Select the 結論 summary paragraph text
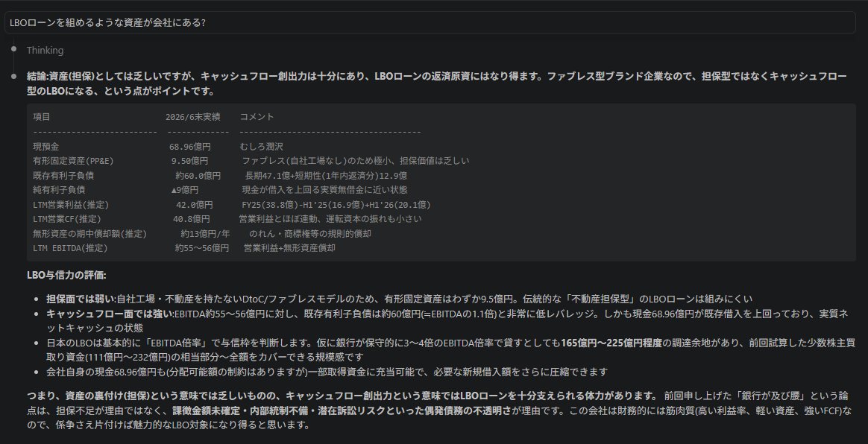868x444 pixels. click(437, 83)
